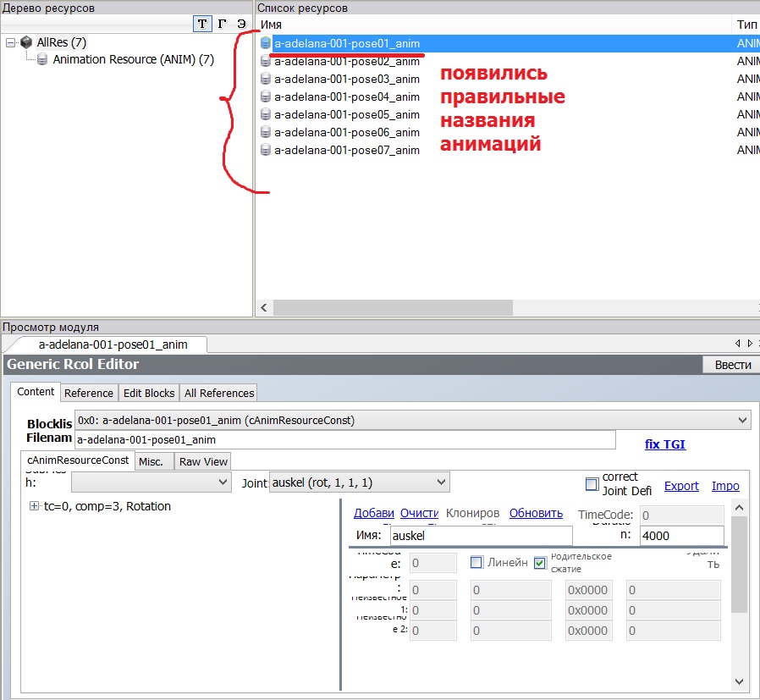Open the Blocklist dropdown
This screenshot has height=700, width=760.
coord(742,420)
